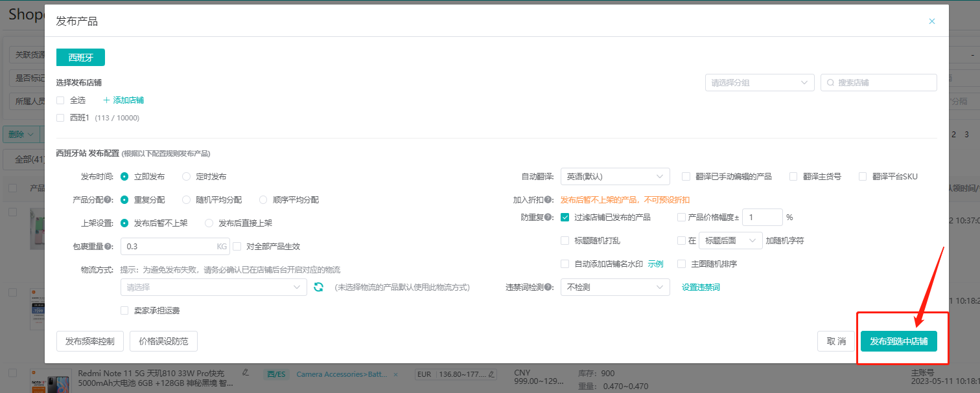Click the help icon next to 防重复
Screen dimensions: 980x393
click(549, 217)
